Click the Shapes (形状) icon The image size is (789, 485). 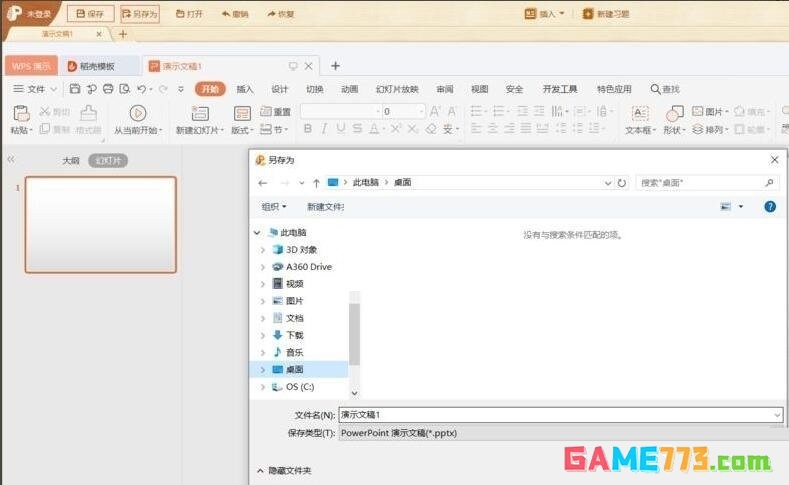tap(674, 113)
